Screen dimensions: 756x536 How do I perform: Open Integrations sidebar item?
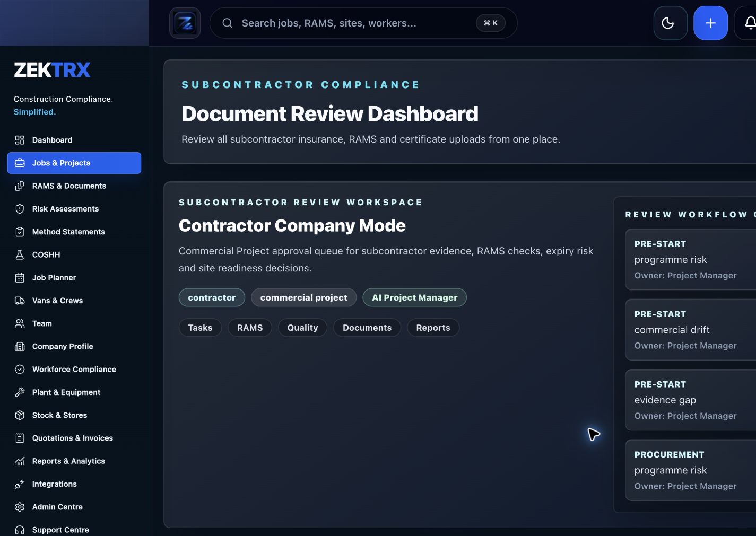(74, 484)
